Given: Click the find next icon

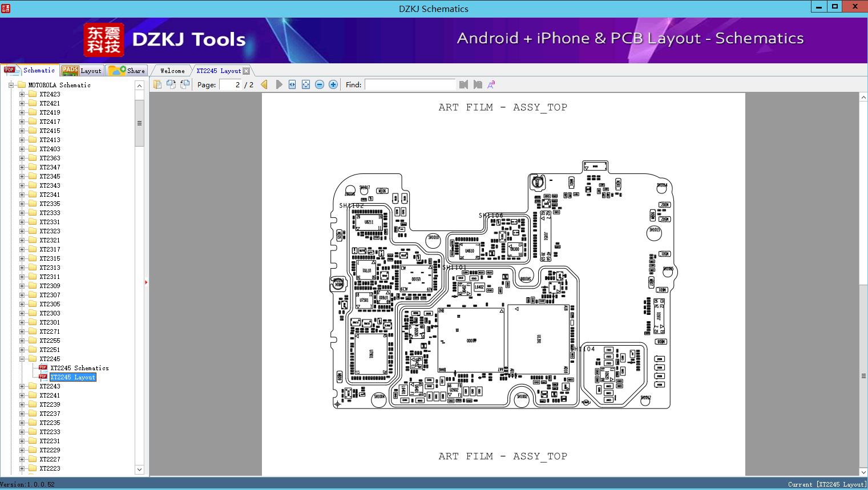Looking at the screenshot, I should tap(478, 84).
